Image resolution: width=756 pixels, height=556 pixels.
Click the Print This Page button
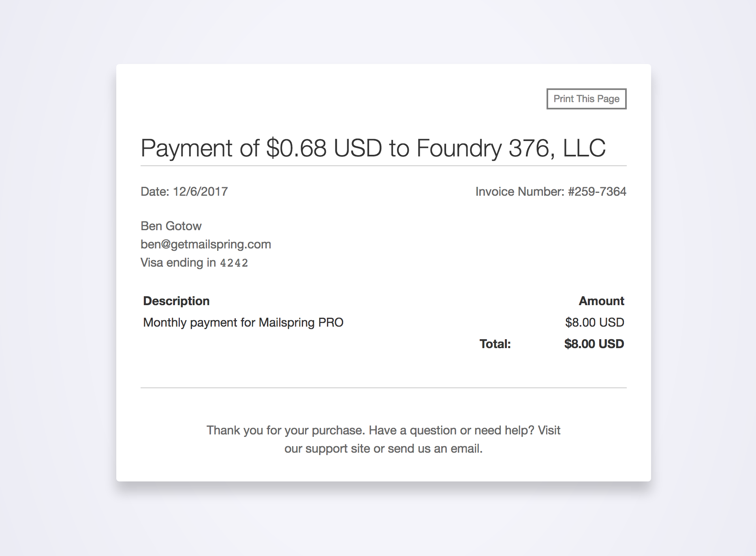point(586,99)
